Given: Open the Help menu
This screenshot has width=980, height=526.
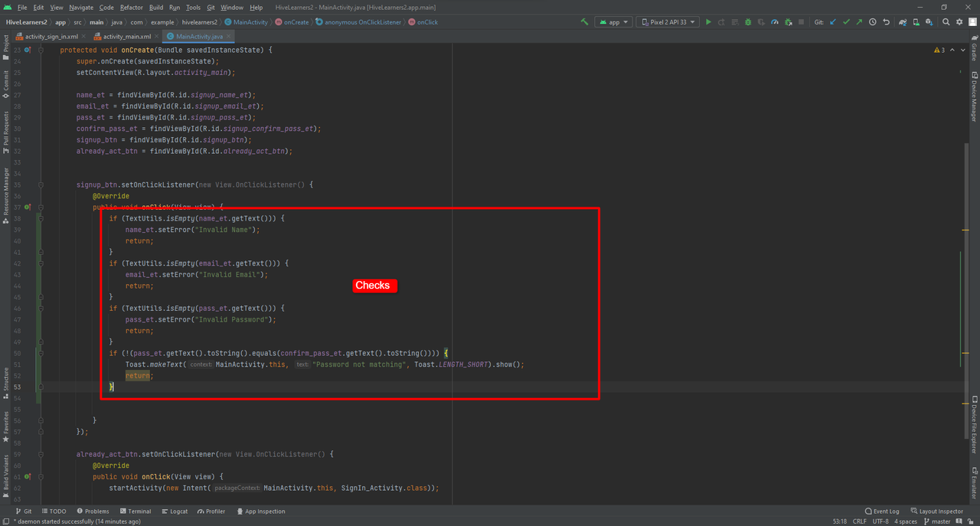Looking at the screenshot, I should (x=256, y=7).
